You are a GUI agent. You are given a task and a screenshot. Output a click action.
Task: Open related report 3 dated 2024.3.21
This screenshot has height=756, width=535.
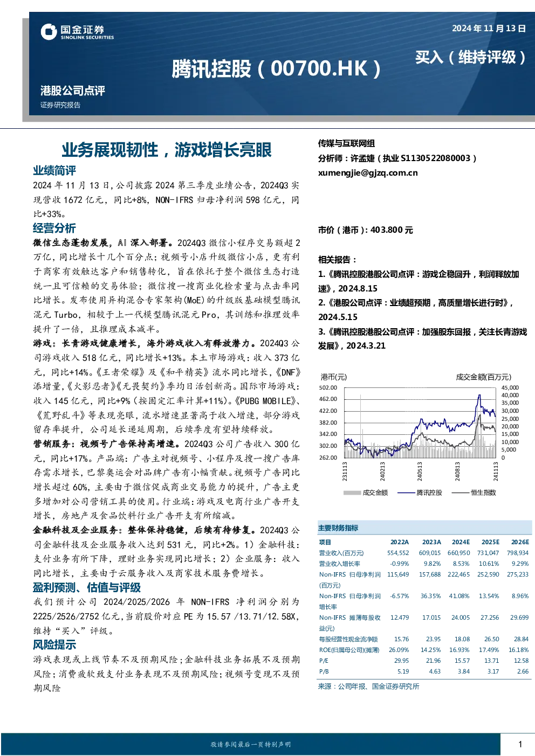pyautogui.click(x=422, y=338)
